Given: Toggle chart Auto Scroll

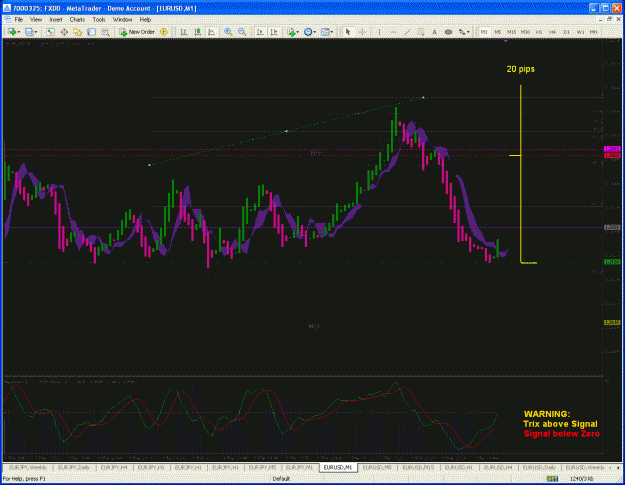Looking at the screenshot, I should [260, 32].
